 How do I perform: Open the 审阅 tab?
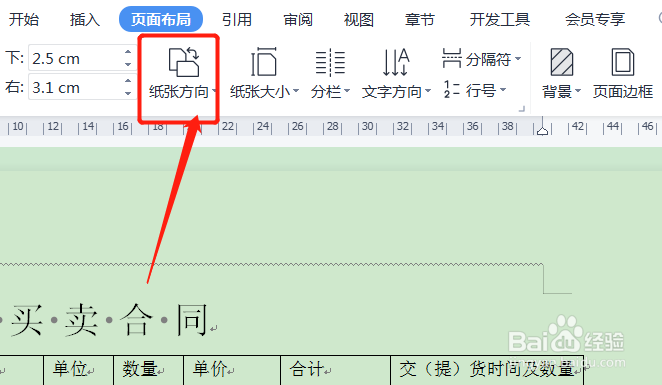click(298, 19)
